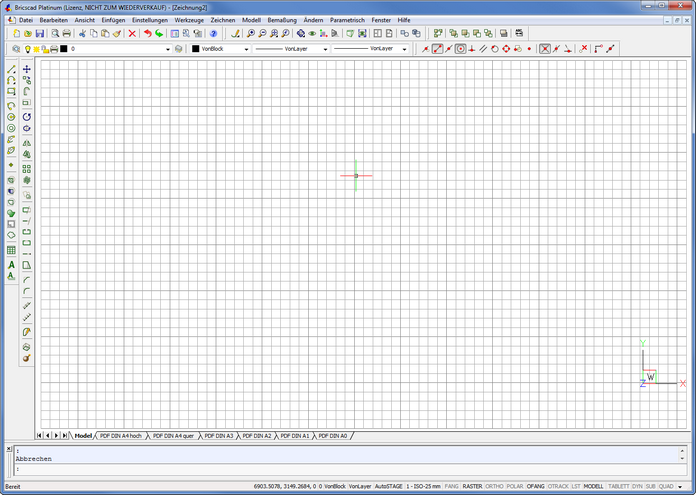
Task: Click the Delete red X icon
Action: tap(132, 33)
